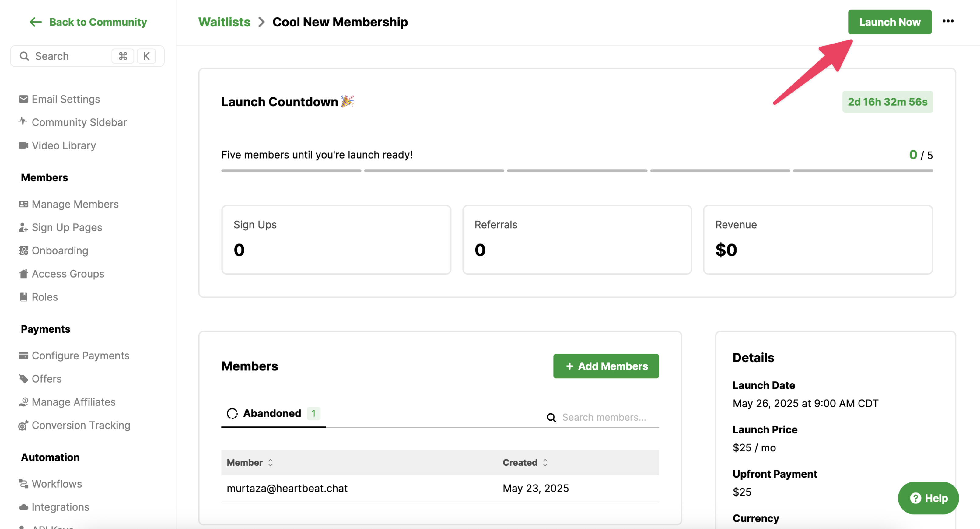Click the Video Library camera icon

click(x=23, y=145)
